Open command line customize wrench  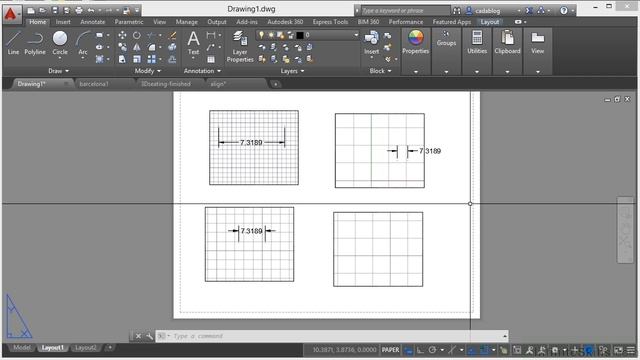pyautogui.click(x=149, y=336)
